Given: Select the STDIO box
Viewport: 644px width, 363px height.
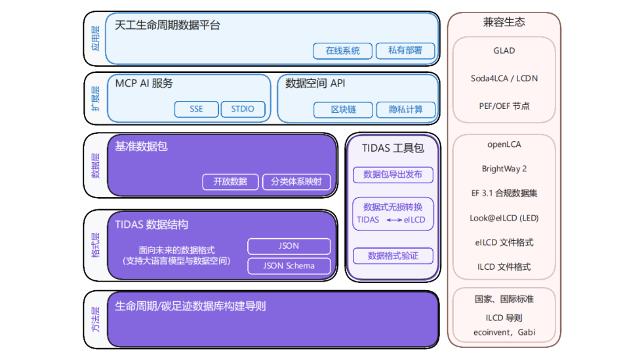Looking at the screenshot, I should tap(243, 109).
